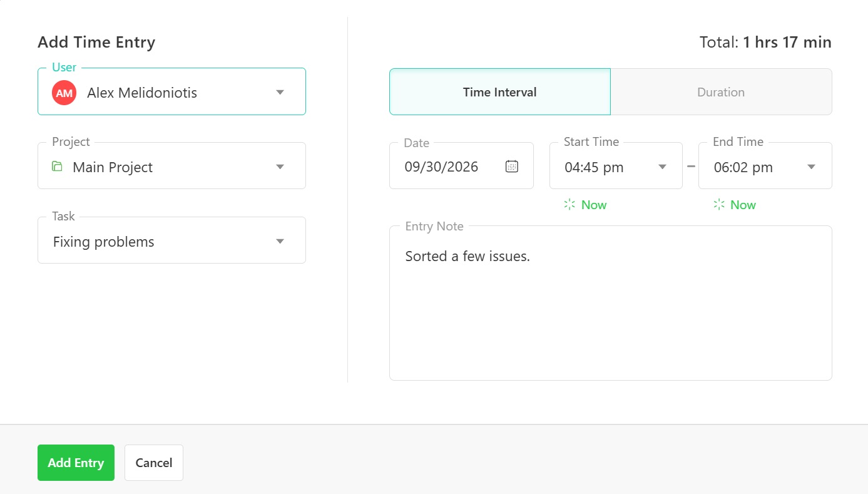The image size is (868, 494).
Task: Set Start Time using its Now link
Action: click(x=594, y=205)
